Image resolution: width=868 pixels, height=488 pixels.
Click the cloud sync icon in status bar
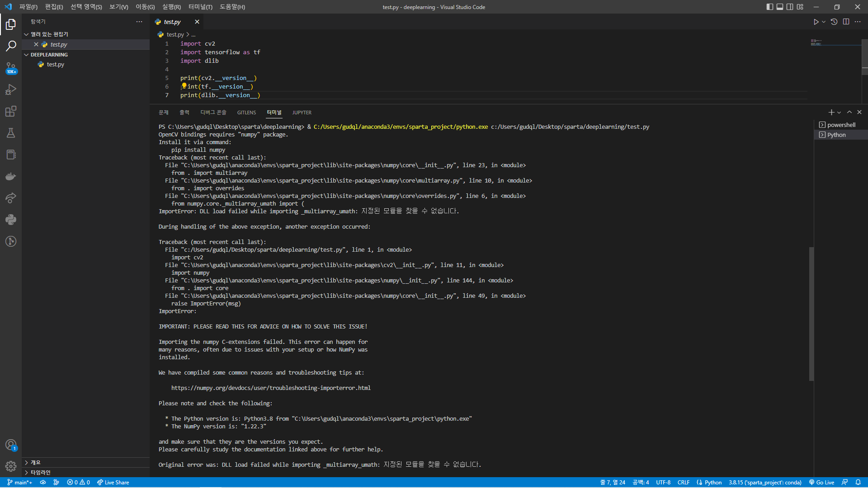43,482
